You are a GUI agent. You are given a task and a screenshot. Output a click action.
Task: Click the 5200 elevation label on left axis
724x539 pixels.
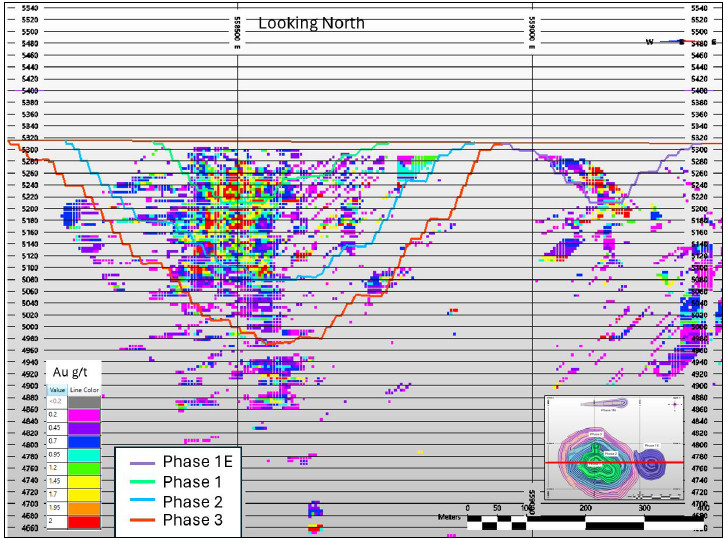tap(30, 208)
